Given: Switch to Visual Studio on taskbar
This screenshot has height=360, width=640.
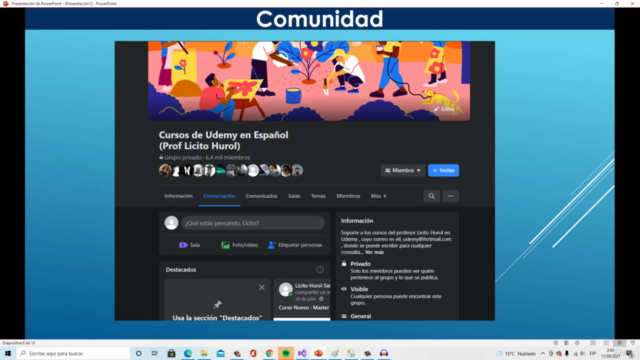Looking at the screenshot, I should pos(302,353).
